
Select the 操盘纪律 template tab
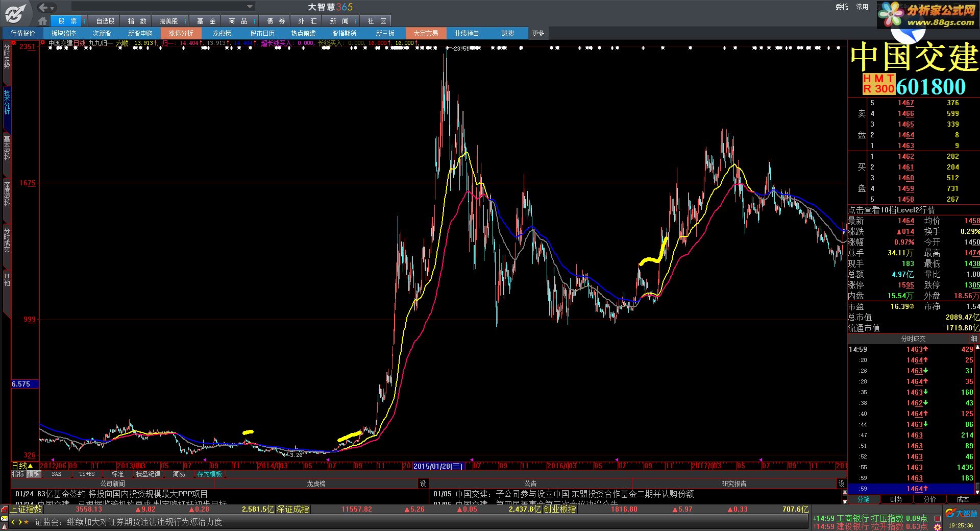(148, 474)
